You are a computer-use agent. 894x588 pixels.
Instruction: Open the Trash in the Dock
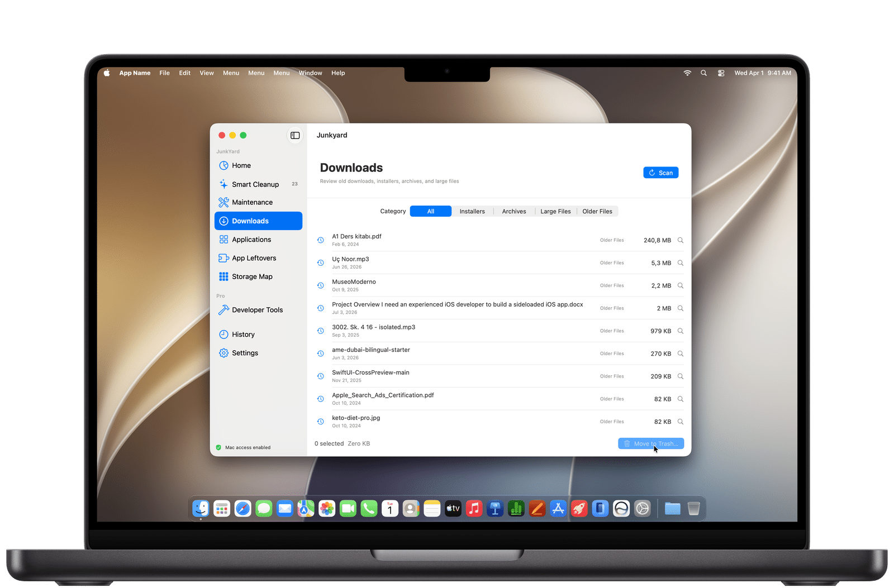[x=693, y=508]
